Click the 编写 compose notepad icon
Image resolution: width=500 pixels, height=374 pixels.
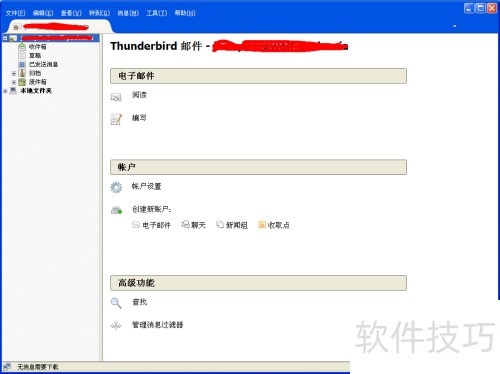[x=116, y=119]
